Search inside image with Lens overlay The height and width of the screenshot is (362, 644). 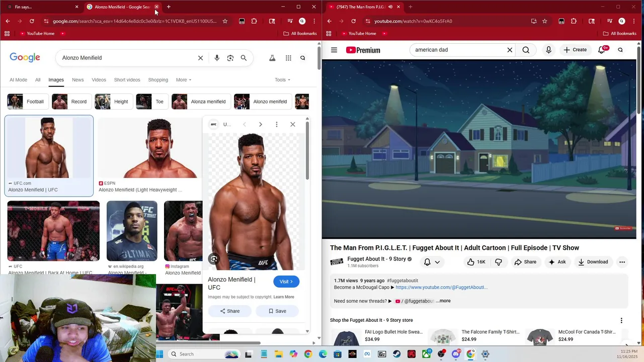point(214,259)
